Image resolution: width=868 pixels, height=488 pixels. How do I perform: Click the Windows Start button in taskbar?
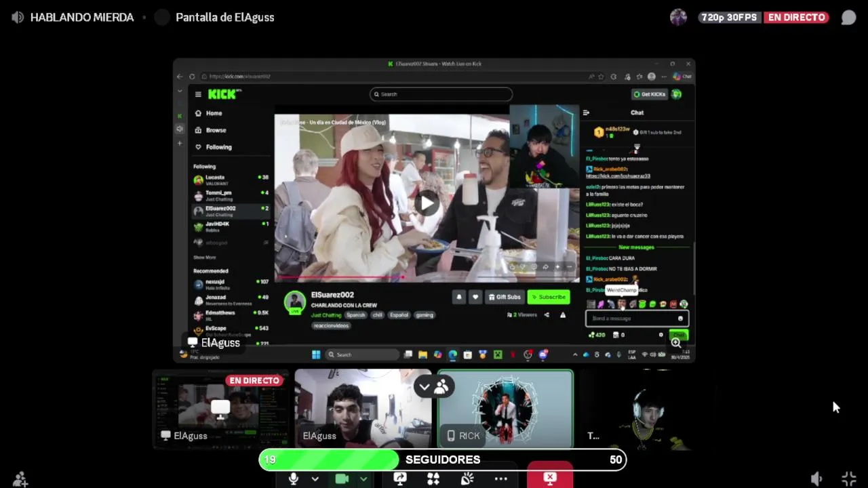coord(316,354)
